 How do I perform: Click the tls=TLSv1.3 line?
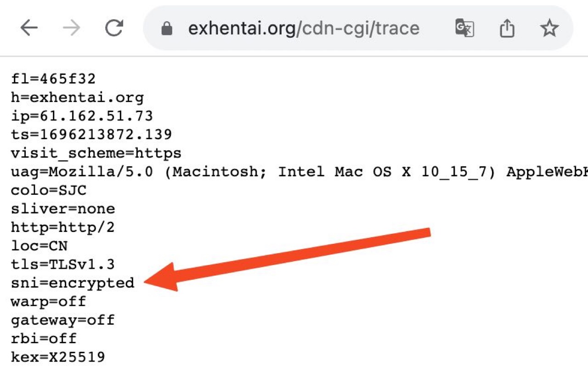63,265
